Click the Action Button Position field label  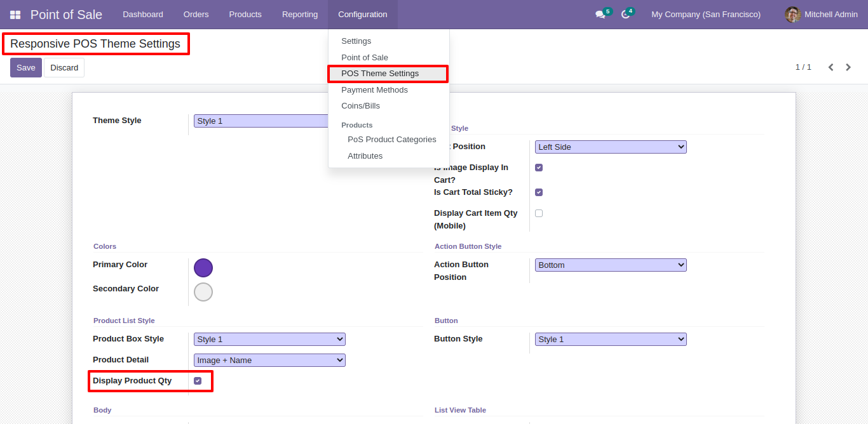pyautogui.click(x=461, y=271)
